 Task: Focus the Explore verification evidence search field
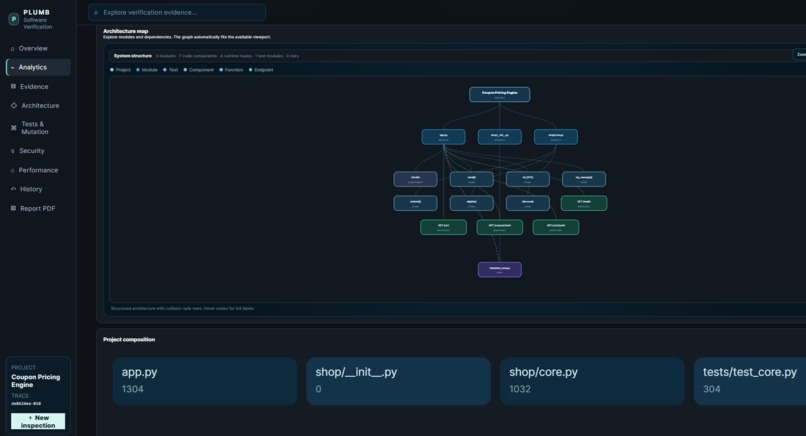tap(177, 12)
